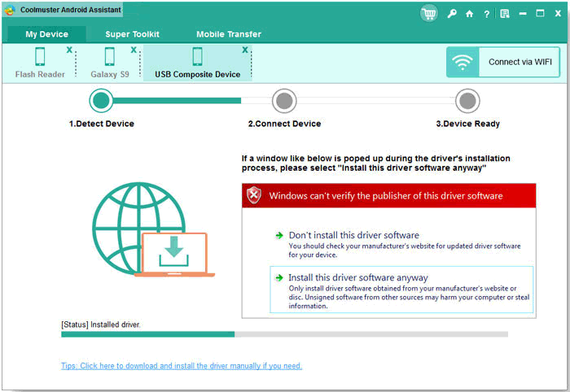This screenshot has height=392, width=570.
Task: Click the manual driver download tips link
Action: [182, 366]
